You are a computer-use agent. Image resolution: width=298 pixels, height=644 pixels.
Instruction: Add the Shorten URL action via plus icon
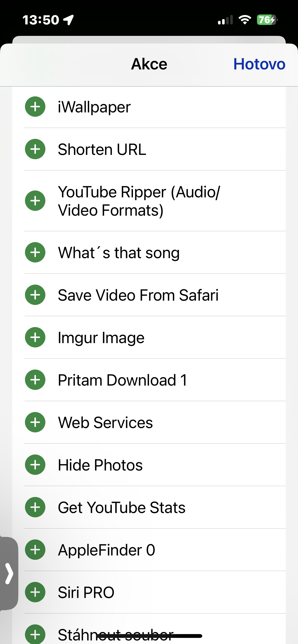pyautogui.click(x=35, y=149)
